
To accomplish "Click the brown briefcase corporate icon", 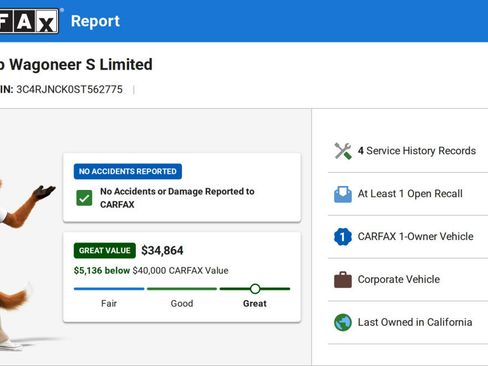I will (343, 280).
